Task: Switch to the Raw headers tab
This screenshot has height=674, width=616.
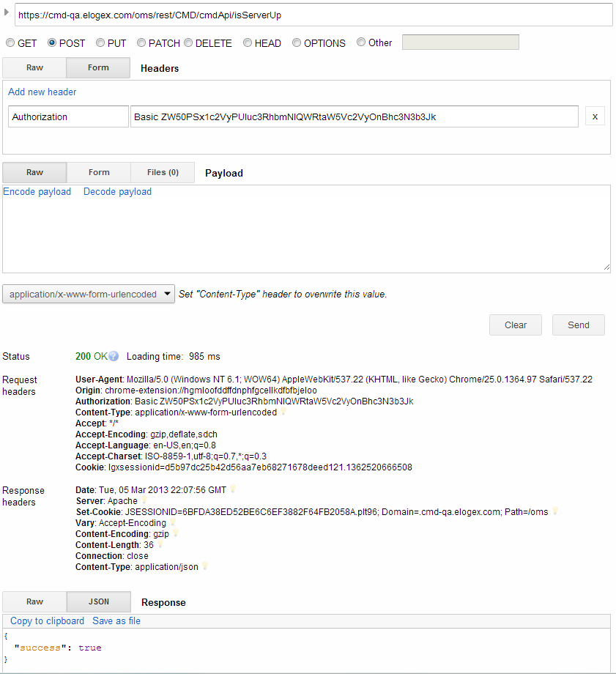Action: coord(34,67)
